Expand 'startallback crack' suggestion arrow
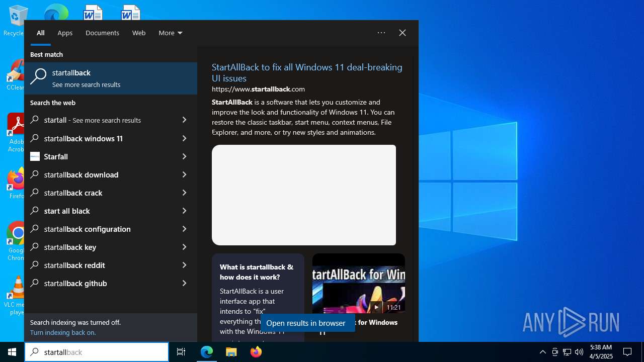The height and width of the screenshot is (362, 644). tap(184, 193)
